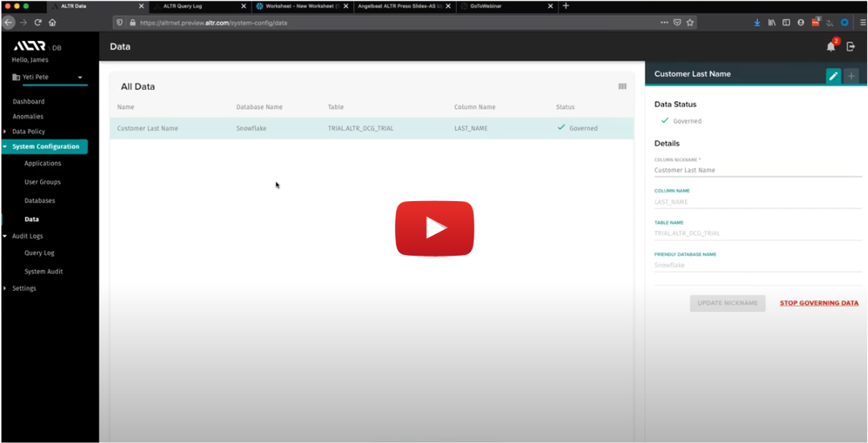Open the Firefox hamburger menu

pos(862,23)
